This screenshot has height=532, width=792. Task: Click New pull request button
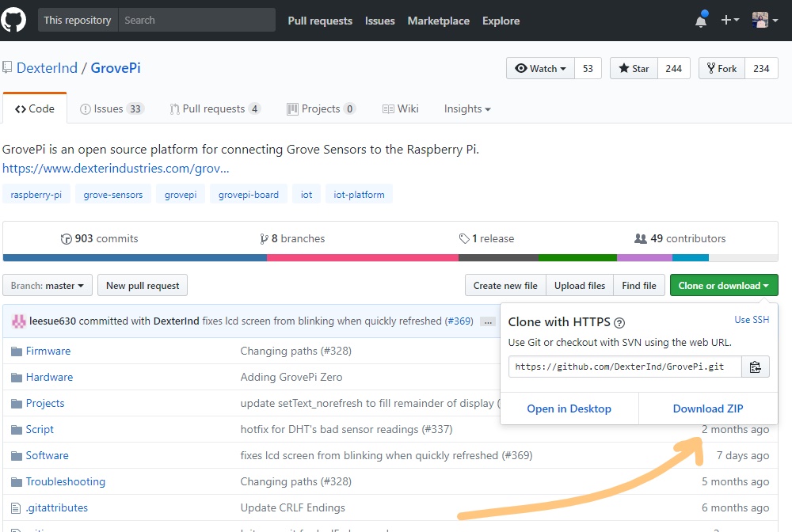143,286
